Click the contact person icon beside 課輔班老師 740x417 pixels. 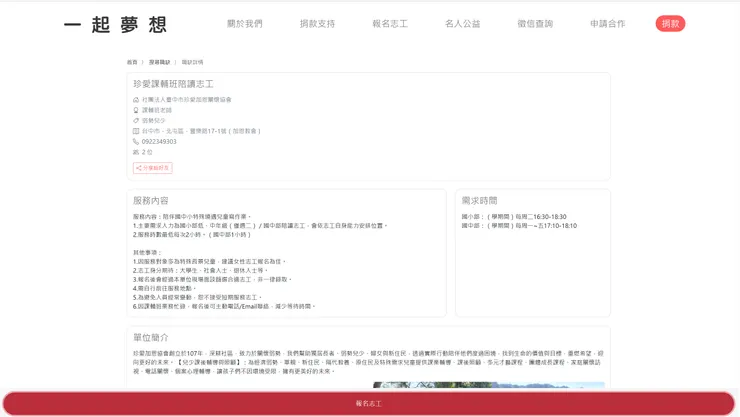point(136,110)
